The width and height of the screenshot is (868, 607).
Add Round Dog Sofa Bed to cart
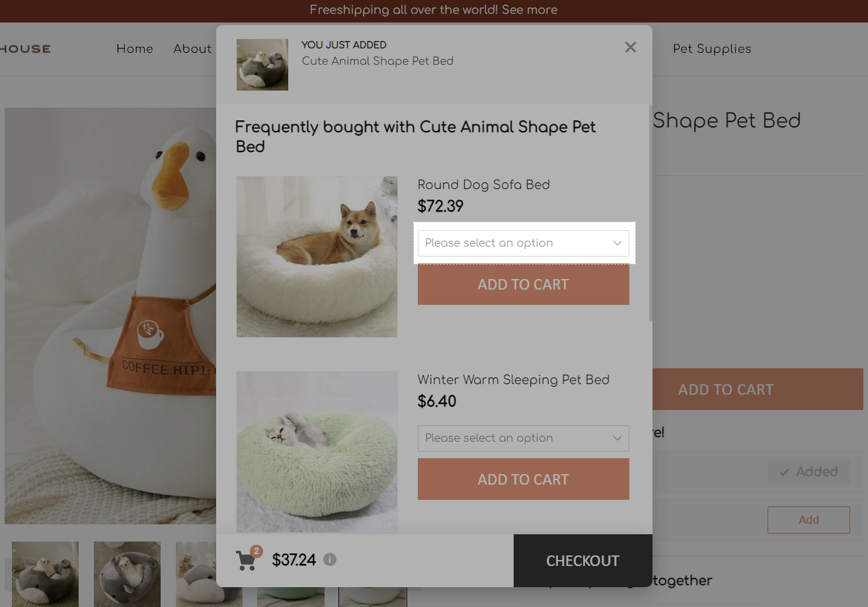[523, 285]
